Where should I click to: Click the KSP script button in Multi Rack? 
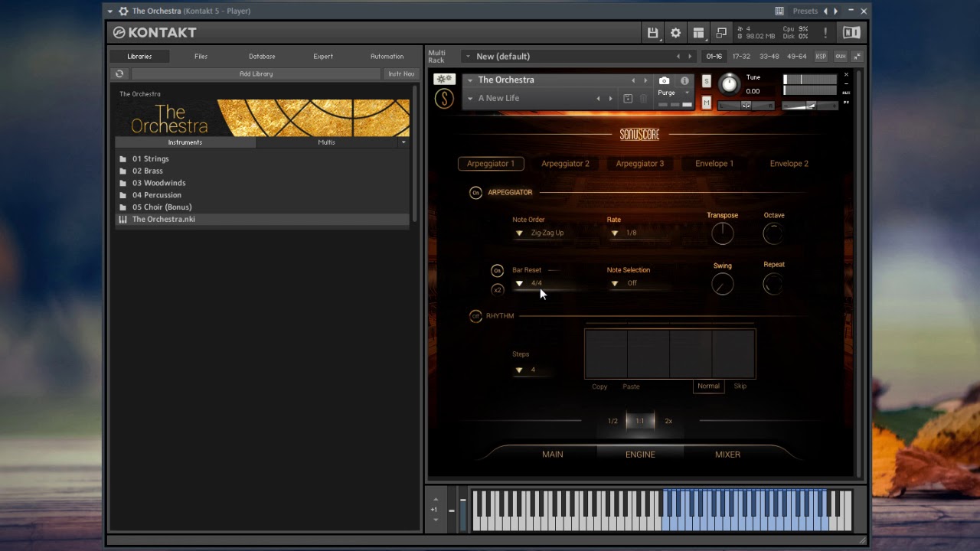(821, 57)
